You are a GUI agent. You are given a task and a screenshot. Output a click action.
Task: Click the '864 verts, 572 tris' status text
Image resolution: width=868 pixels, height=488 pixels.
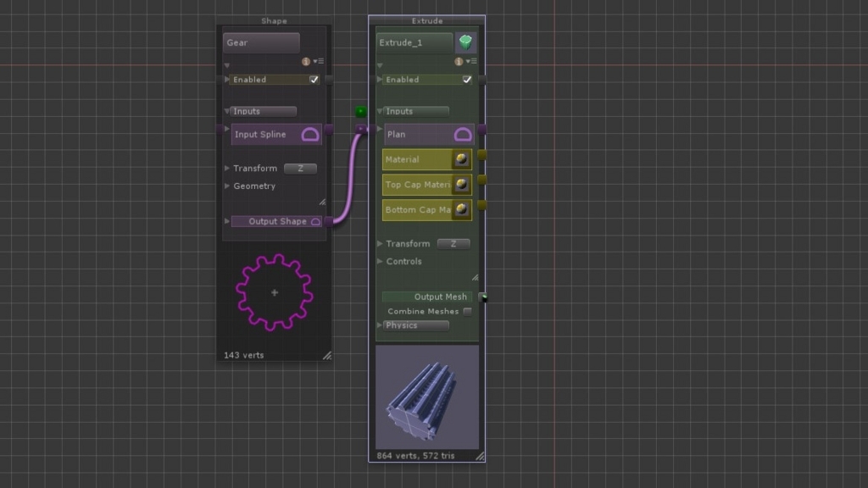415,456
